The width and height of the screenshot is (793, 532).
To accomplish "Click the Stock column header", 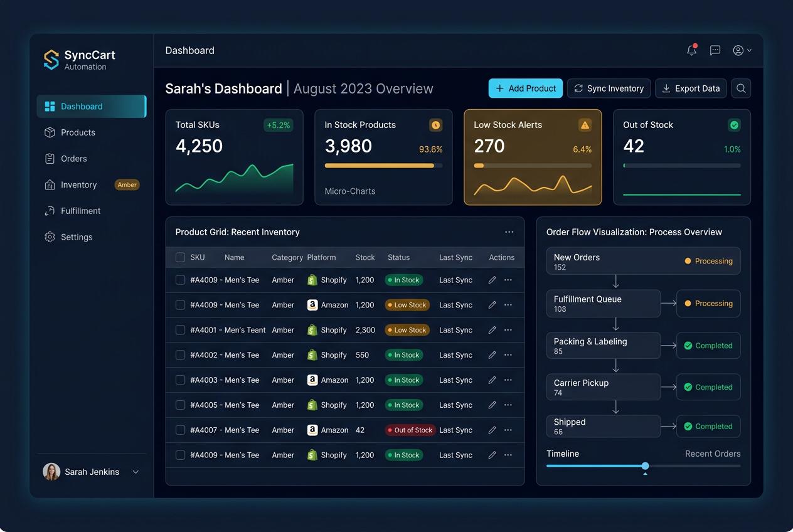I will pos(365,257).
